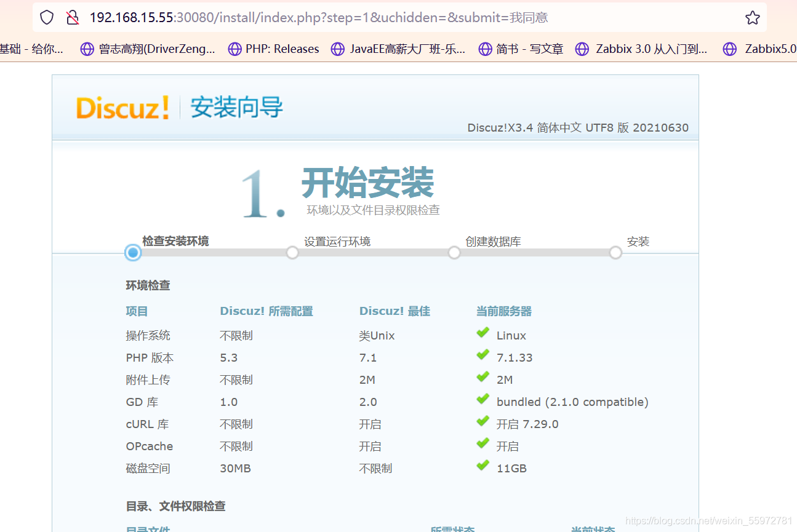797x532 pixels.
Task: Click the insecure connection padlock icon
Action: click(x=73, y=17)
